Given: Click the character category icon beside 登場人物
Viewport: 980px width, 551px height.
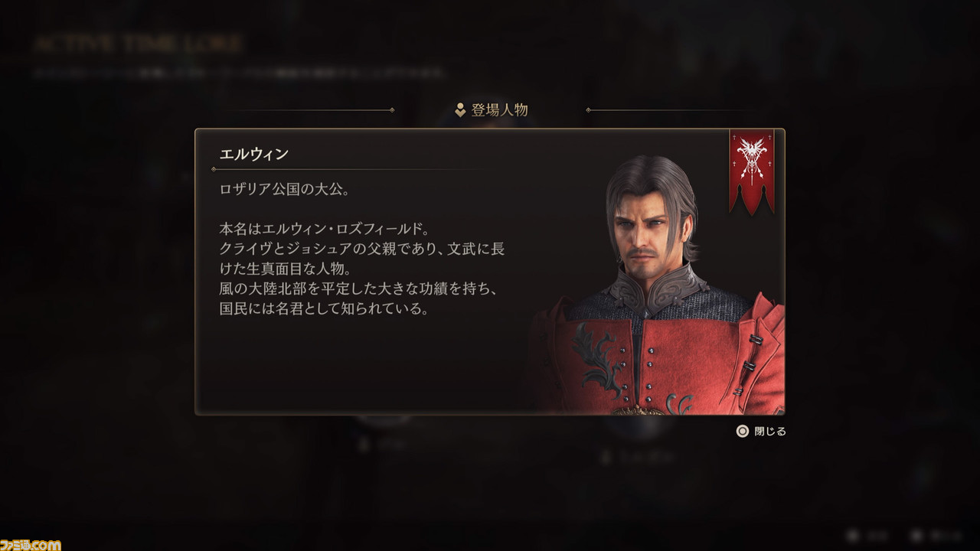Looking at the screenshot, I should click(x=460, y=110).
